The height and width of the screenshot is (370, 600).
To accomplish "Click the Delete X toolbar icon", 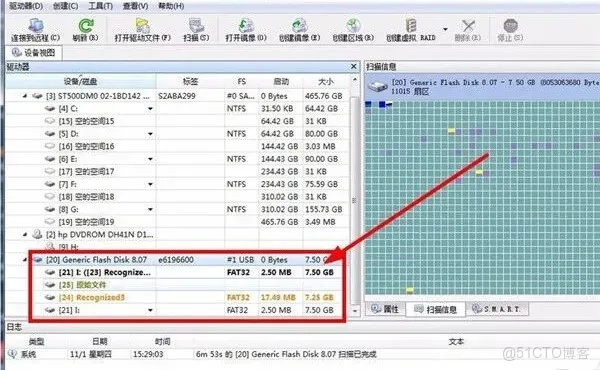I will coord(468,26).
